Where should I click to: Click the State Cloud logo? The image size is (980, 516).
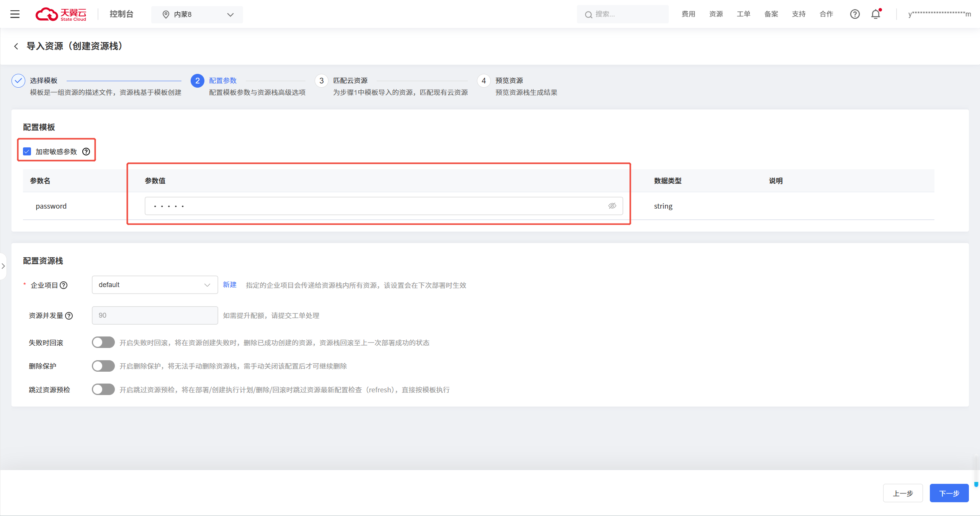coord(61,14)
